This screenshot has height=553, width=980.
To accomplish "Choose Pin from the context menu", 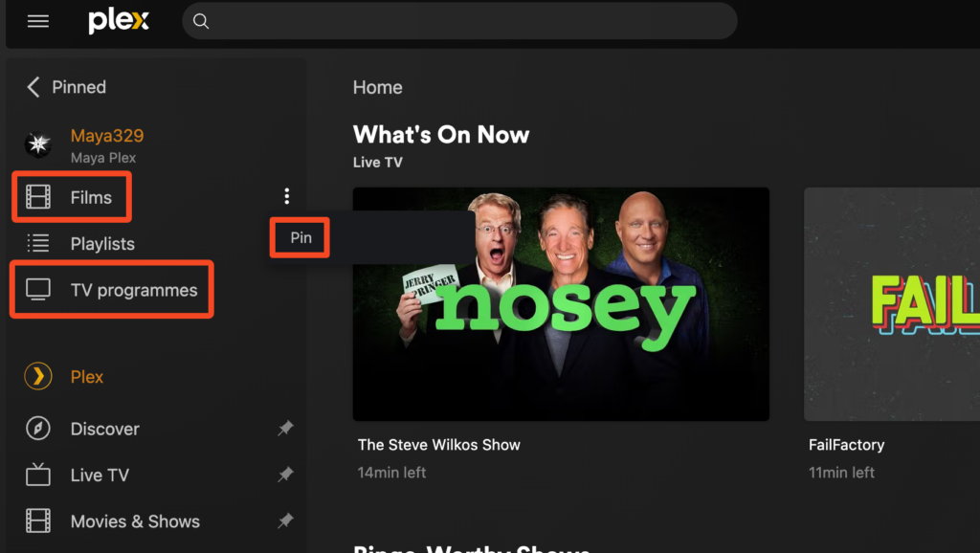I will [x=301, y=237].
